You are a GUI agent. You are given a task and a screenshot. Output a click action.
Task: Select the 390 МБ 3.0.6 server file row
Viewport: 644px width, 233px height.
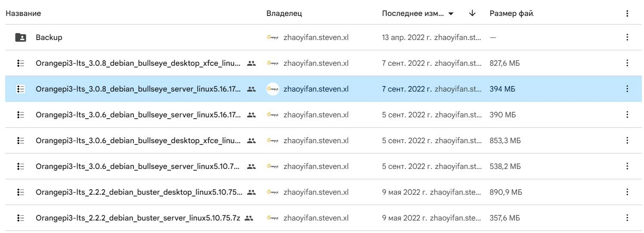[138, 115]
